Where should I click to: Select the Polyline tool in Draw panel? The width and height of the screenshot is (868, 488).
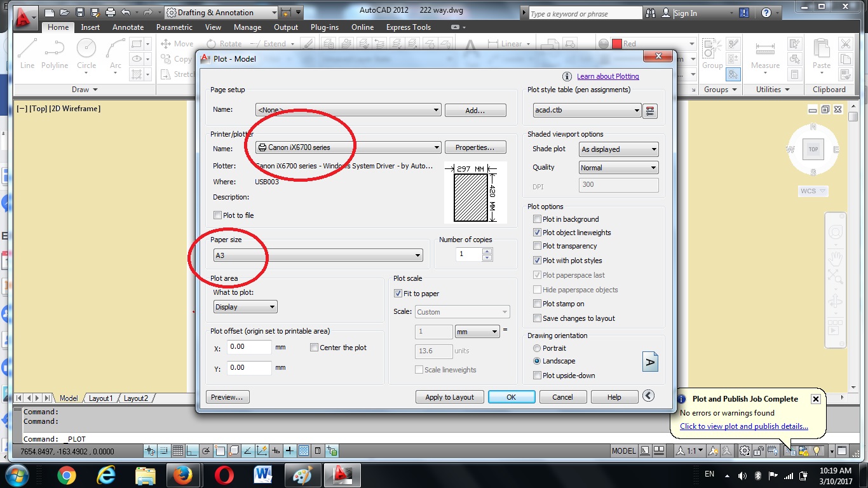pos(55,53)
